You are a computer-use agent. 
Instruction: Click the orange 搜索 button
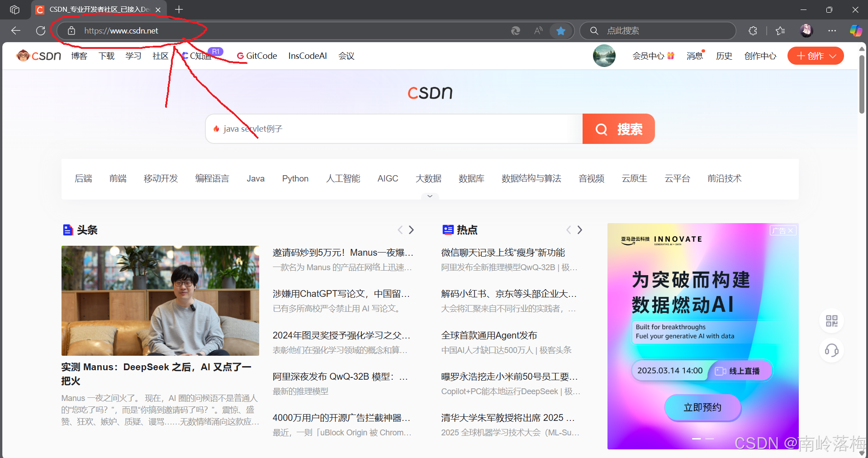tap(619, 129)
